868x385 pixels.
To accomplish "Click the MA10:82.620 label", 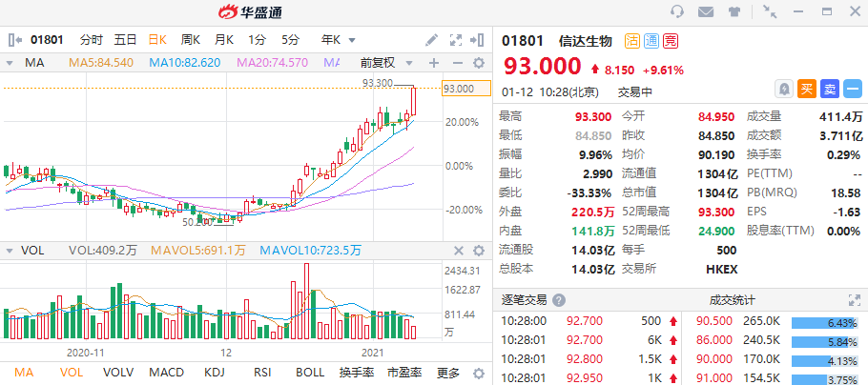I will click(x=184, y=63).
